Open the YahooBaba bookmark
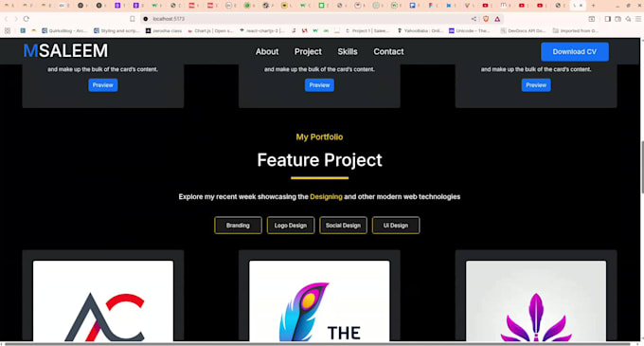Screen dimensions: 644x346 [x=420, y=31]
